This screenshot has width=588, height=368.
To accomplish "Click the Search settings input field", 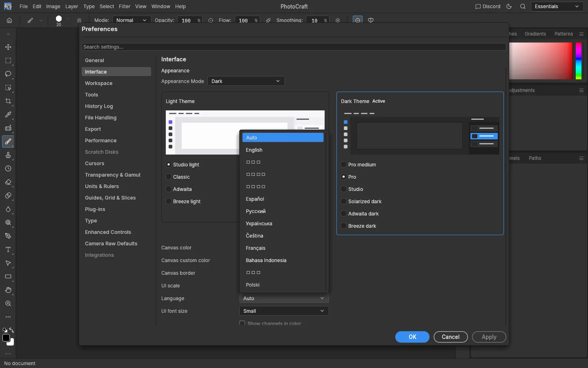I will click(x=294, y=47).
